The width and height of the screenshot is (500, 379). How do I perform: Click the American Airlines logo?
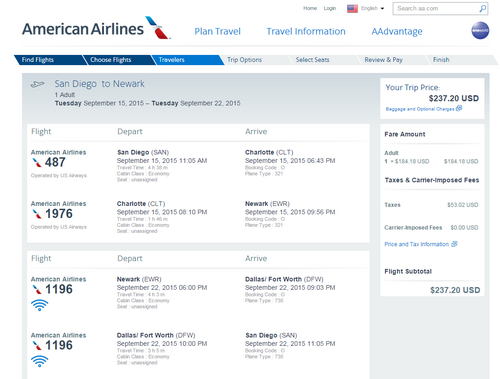click(96, 28)
